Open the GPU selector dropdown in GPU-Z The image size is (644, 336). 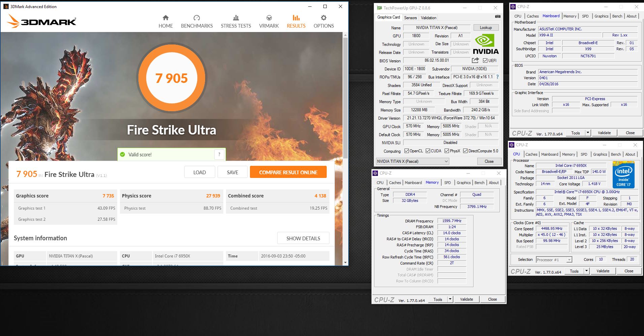[x=413, y=161]
